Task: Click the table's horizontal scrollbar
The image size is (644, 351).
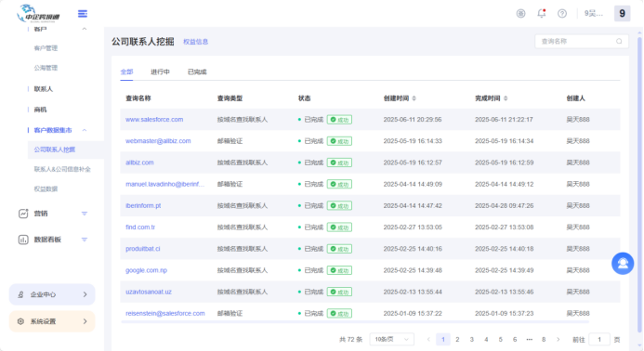Action: [355, 322]
